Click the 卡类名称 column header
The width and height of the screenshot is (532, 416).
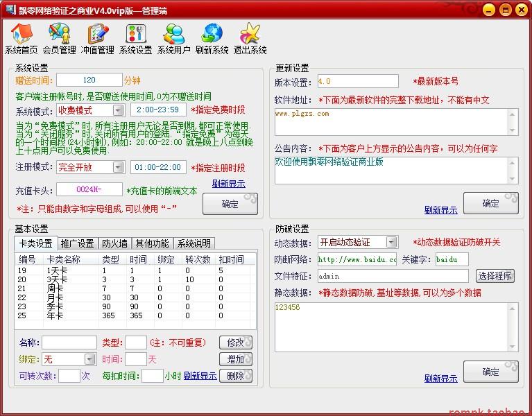(71, 259)
